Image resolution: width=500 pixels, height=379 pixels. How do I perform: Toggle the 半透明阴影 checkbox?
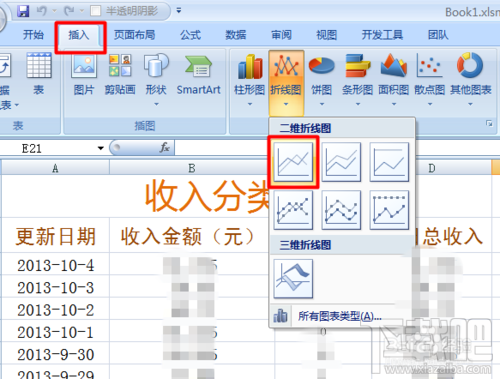click(x=95, y=11)
